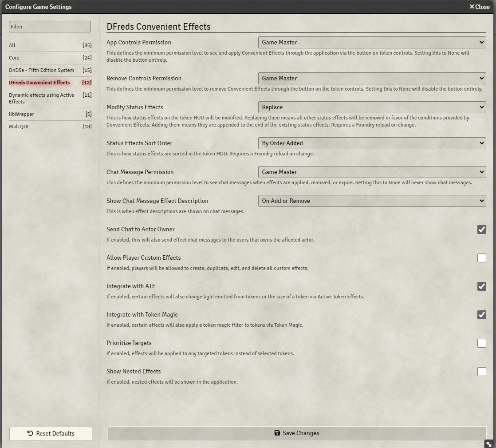This screenshot has height=448, width=496.
Task: Open Remove Controls Permission dropdown
Action: point(372,78)
